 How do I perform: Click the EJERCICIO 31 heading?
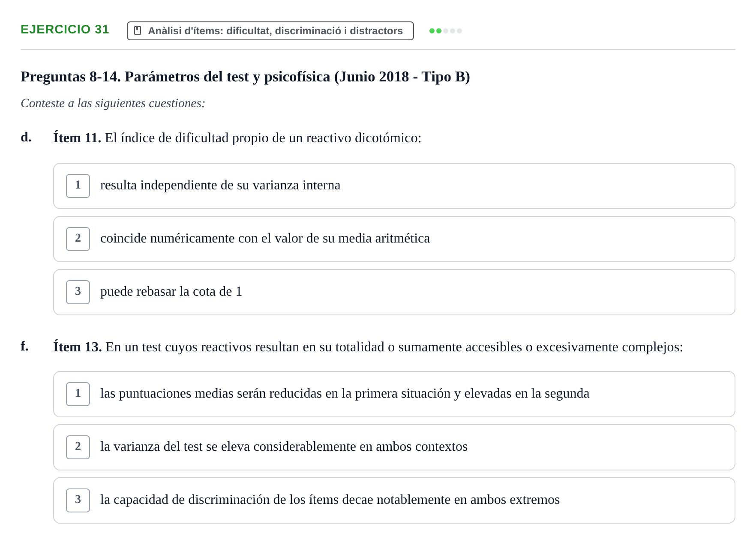pos(65,30)
